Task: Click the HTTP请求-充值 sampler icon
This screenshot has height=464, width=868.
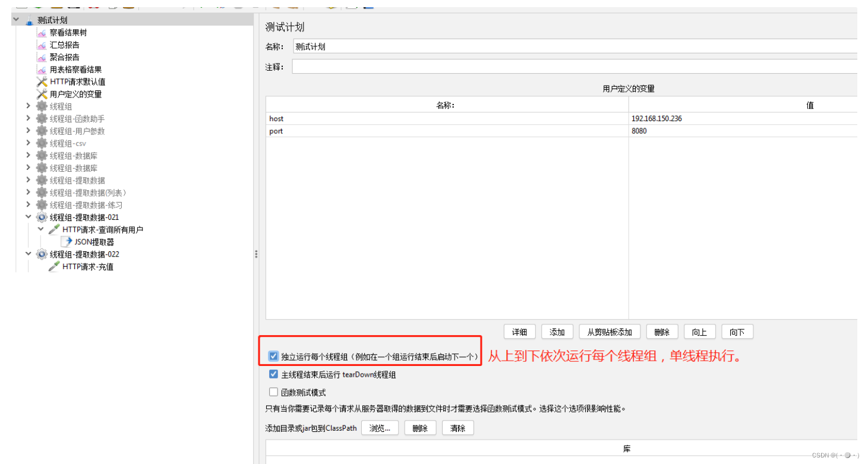Action: click(54, 267)
